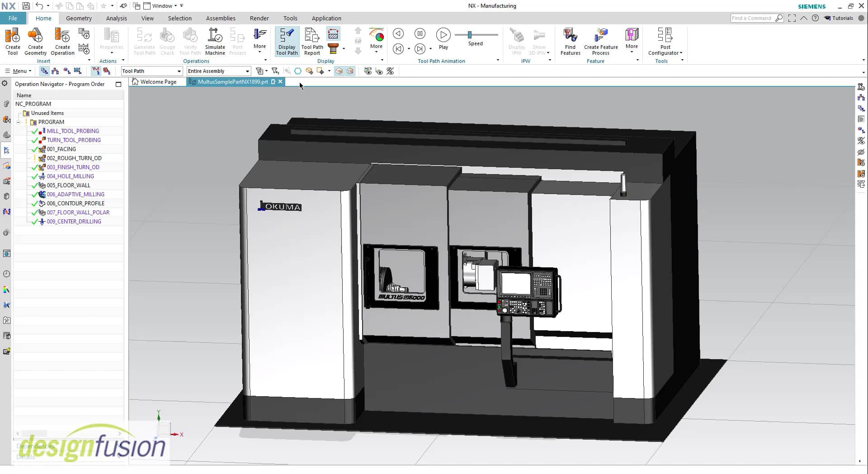Image resolution: width=868 pixels, height=474 pixels.
Task: Click the Generate Tool Path icon
Action: (144, 41)
